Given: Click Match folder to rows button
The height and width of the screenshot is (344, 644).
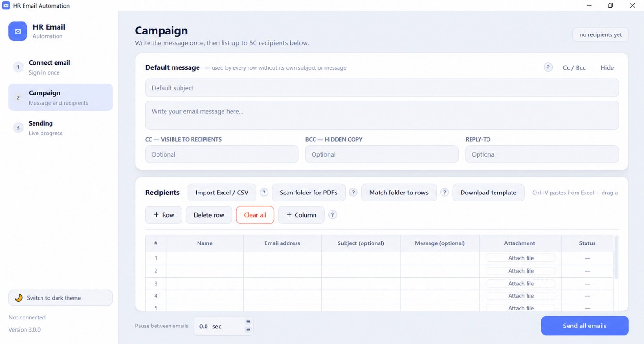Looking at the screenshot, I should [x=399, y=193].
